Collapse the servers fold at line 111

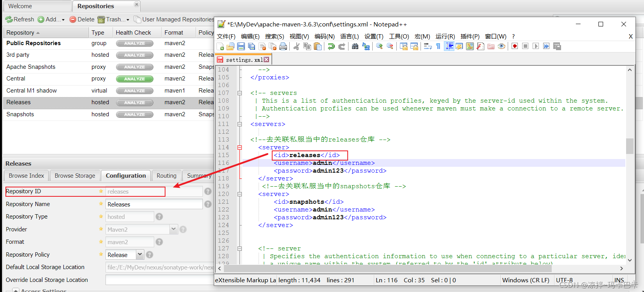tap(240, 124)
